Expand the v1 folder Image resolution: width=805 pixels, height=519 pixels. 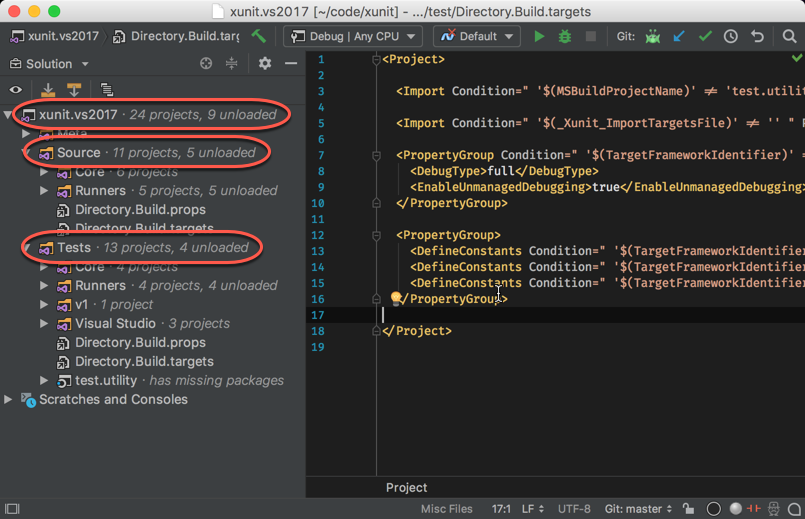tap(44, 304)
